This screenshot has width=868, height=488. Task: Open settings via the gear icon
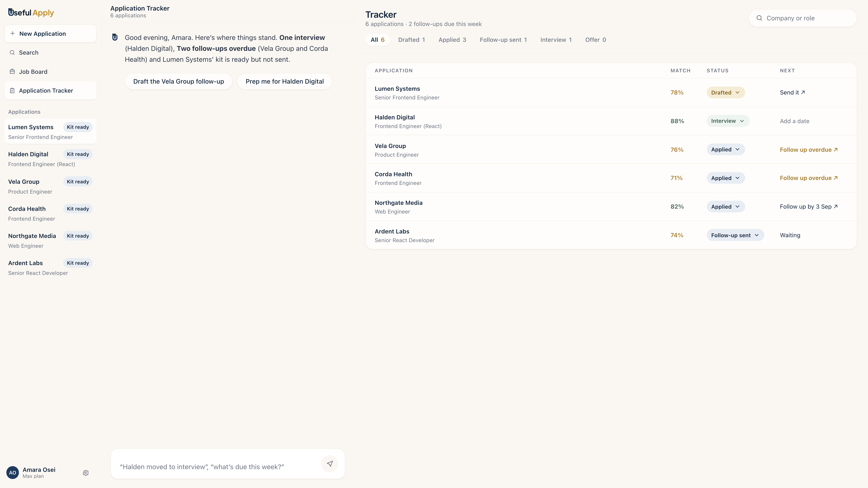[x=86, y=473]
